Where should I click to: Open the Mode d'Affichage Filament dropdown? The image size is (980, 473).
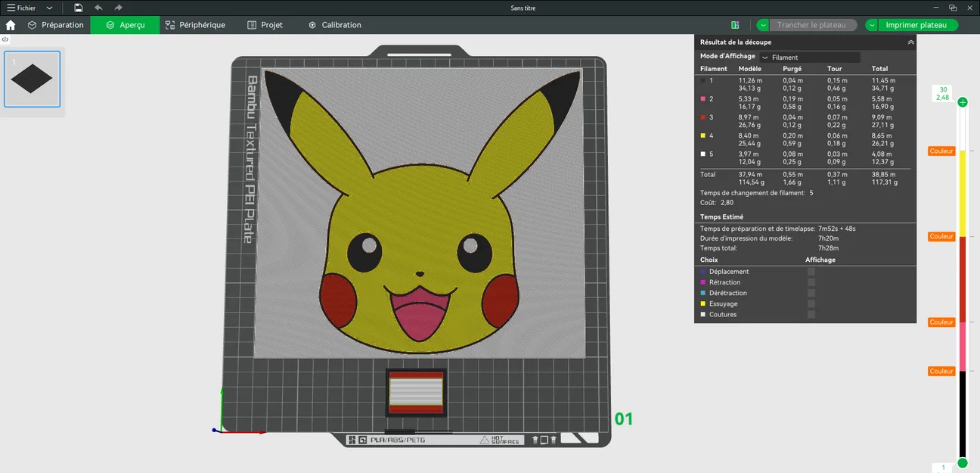click(x=809, y=56)
